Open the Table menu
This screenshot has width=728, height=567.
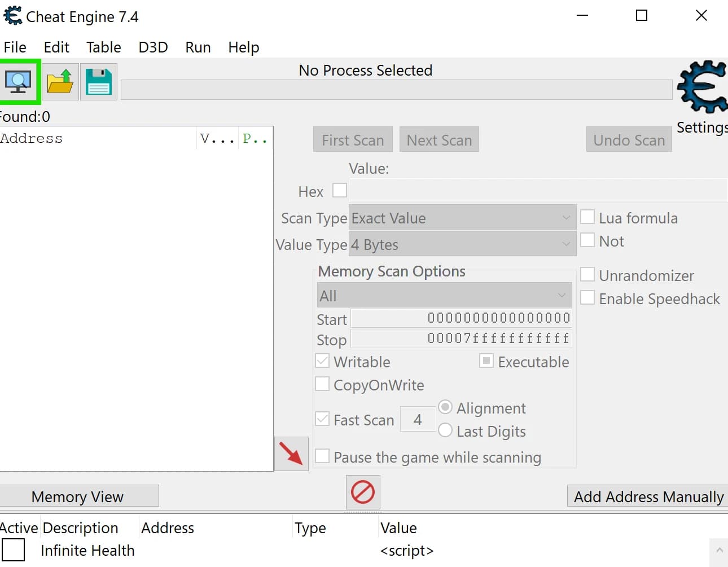(x=104, y=47)
